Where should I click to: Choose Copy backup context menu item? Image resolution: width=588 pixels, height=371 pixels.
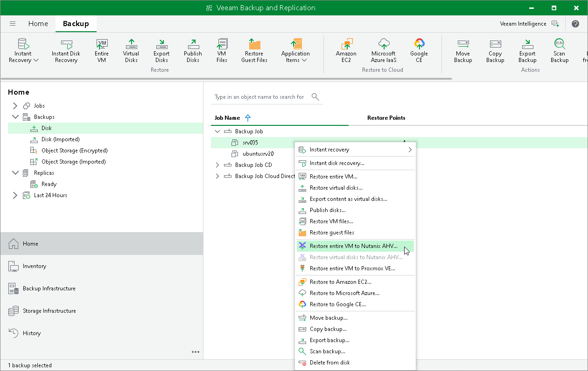(x=355, y=329)
